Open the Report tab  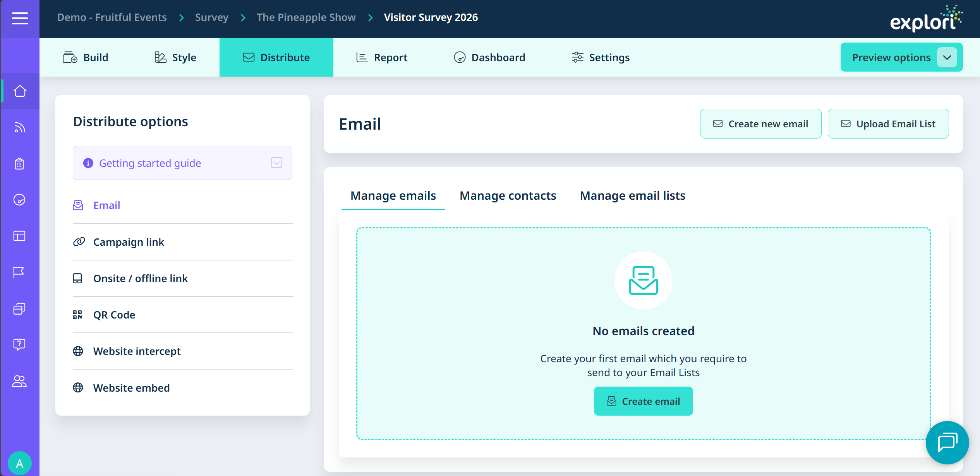[x=382, y=58]
